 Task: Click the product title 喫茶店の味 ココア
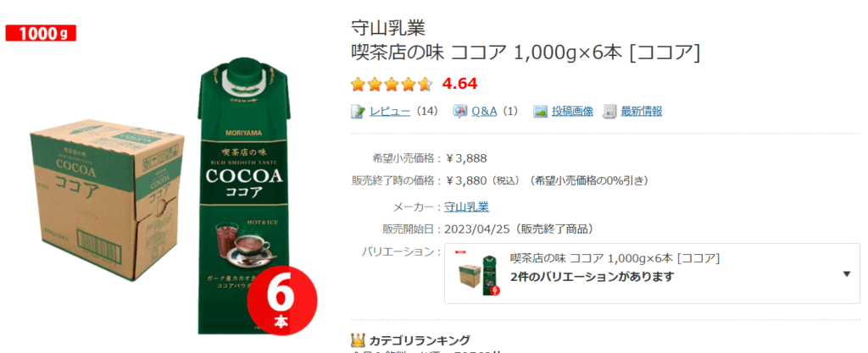526,53
